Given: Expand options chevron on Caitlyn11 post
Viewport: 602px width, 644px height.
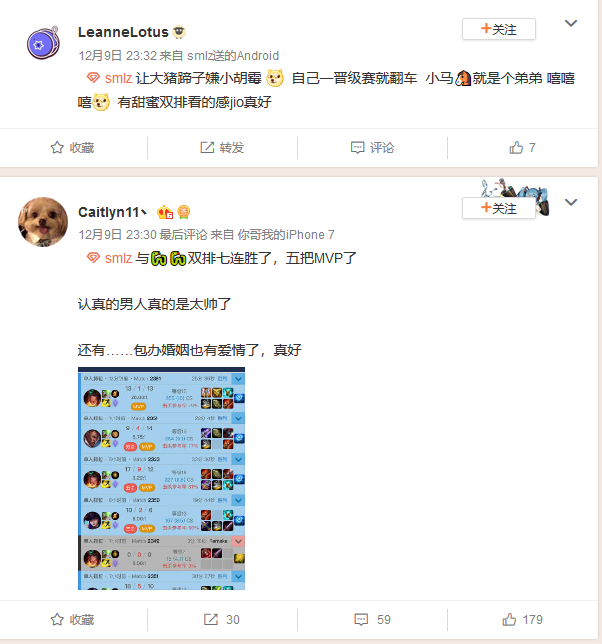Looking at the screenshot, I should pyautogui.click(x=571, y=202).
